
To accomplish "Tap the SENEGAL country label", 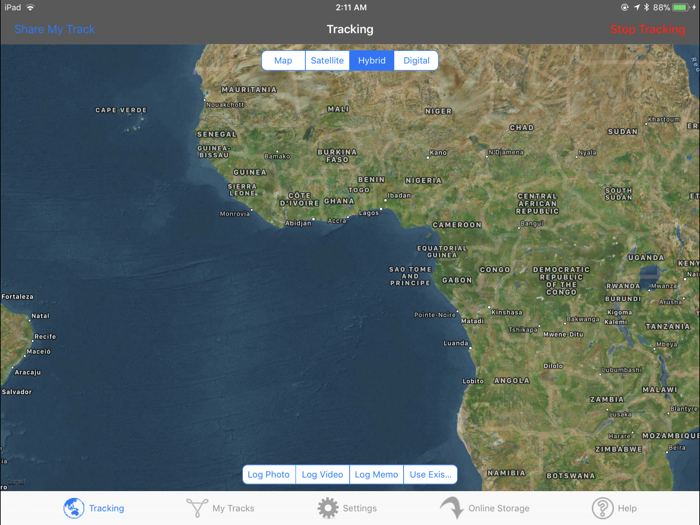I will pyautogui.click(x=217, y=134).
